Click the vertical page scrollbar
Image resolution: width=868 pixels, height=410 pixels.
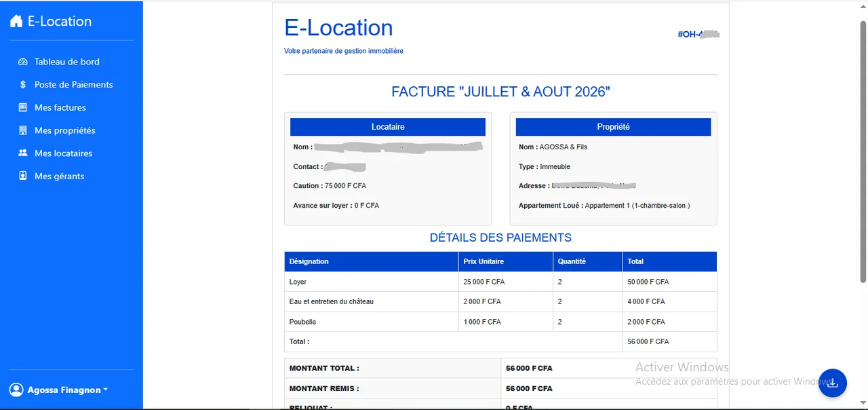coord(863,153)
